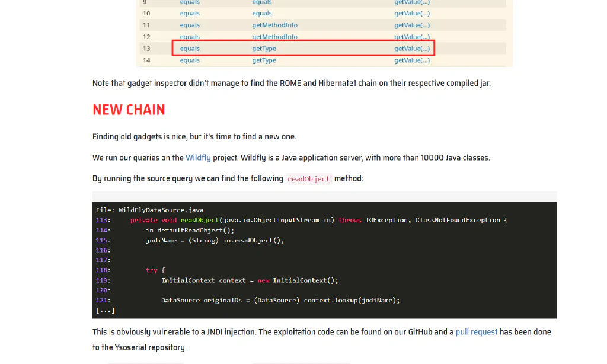
Task: Open the pull request link
Action: tap(476, 332)
